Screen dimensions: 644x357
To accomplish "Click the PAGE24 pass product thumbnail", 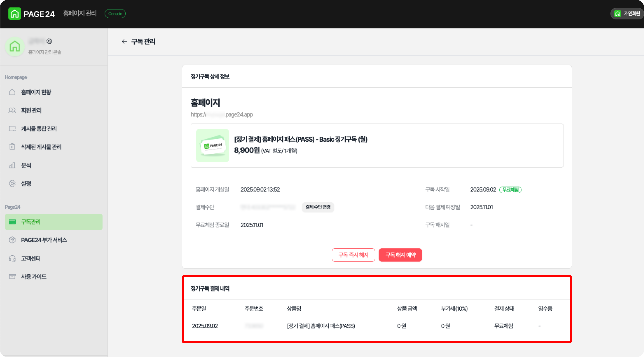I will [212, 145].
